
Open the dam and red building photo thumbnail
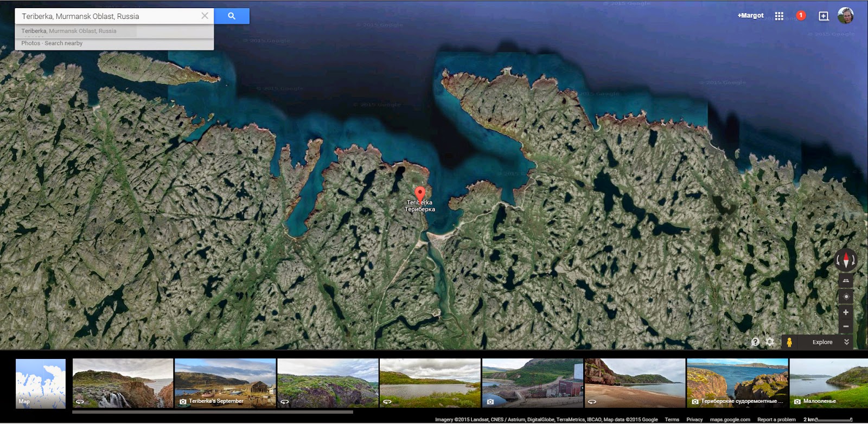(x=533, y=383)
